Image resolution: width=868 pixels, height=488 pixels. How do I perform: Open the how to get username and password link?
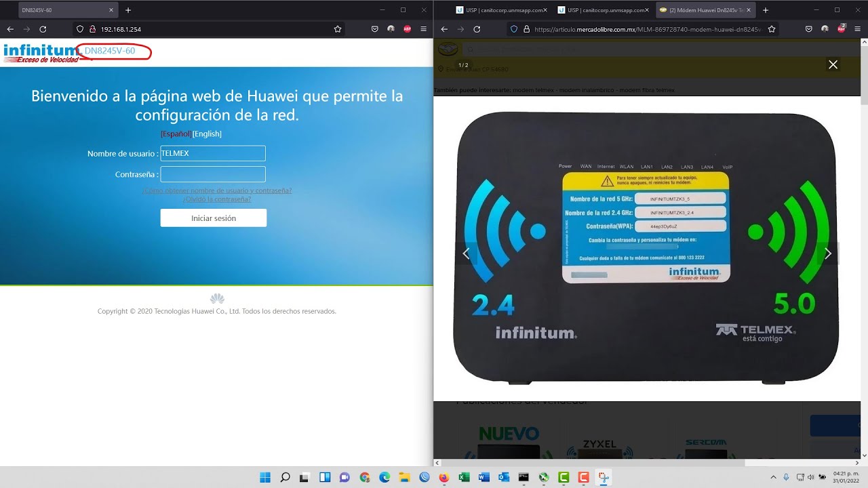pos(217,190)
